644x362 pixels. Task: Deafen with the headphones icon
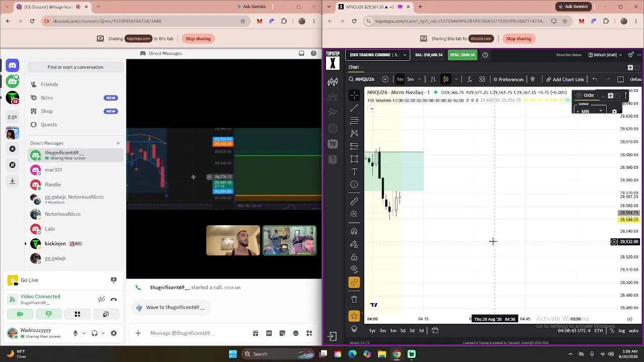click(94, 333)
